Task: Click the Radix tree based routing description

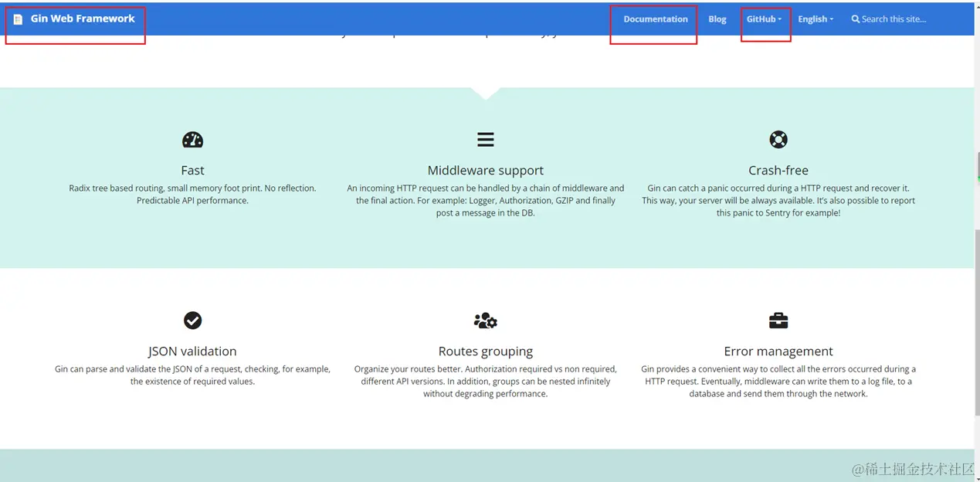Action: coord(192,194)
